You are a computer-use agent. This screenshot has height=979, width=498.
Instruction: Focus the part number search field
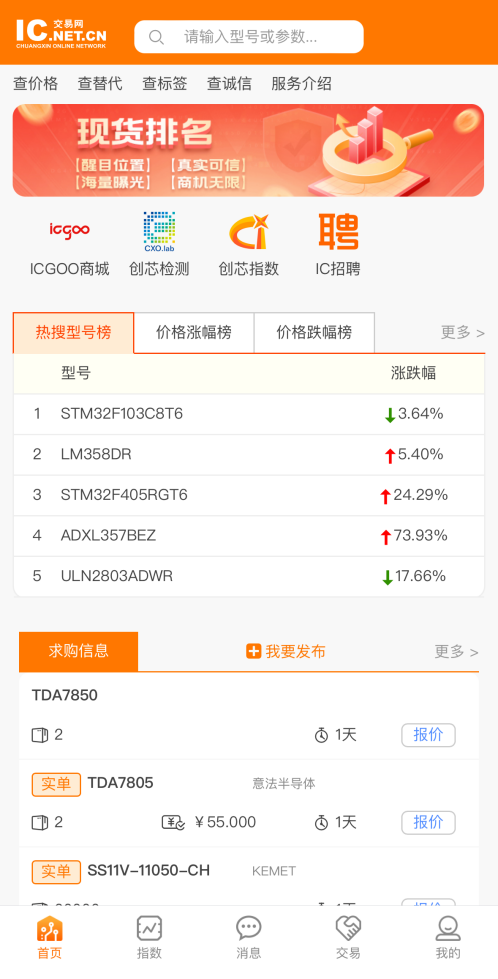[249, 37]
